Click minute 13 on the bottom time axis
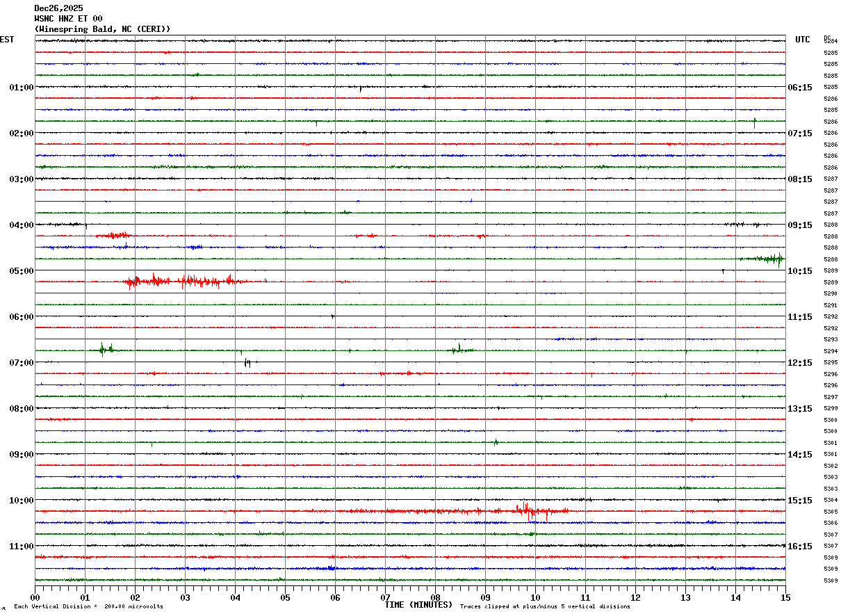This screenshot has width=841, height=616. 685,597
